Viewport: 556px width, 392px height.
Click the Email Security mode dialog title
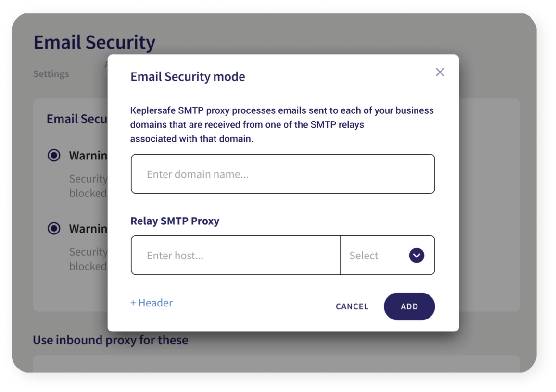(188, 77)
